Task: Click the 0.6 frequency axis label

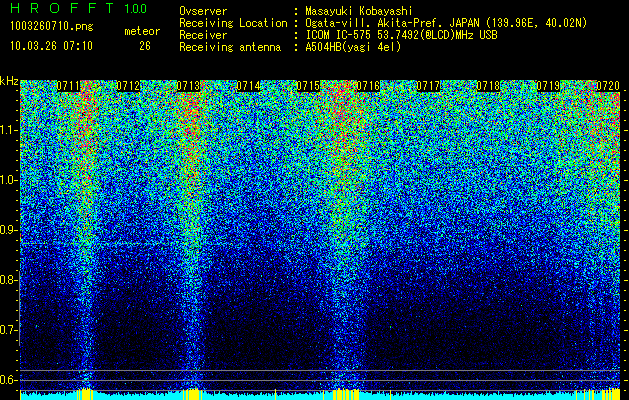Action: [9, 380]
